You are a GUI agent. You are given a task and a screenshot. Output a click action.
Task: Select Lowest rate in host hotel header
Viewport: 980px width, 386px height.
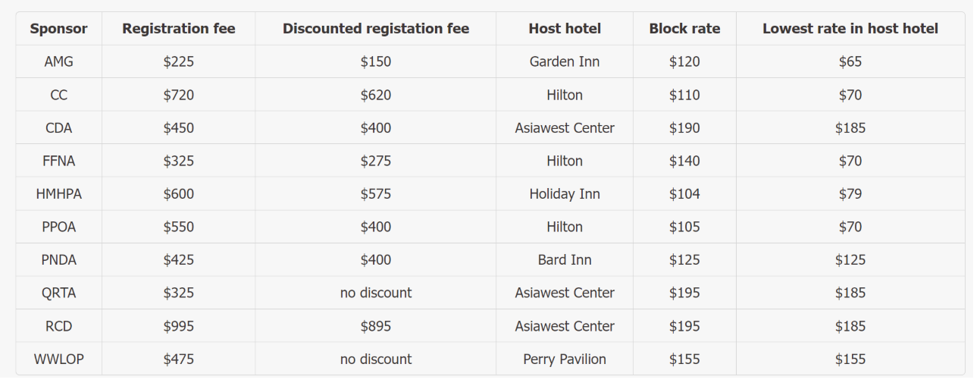[x=850, y=29]
